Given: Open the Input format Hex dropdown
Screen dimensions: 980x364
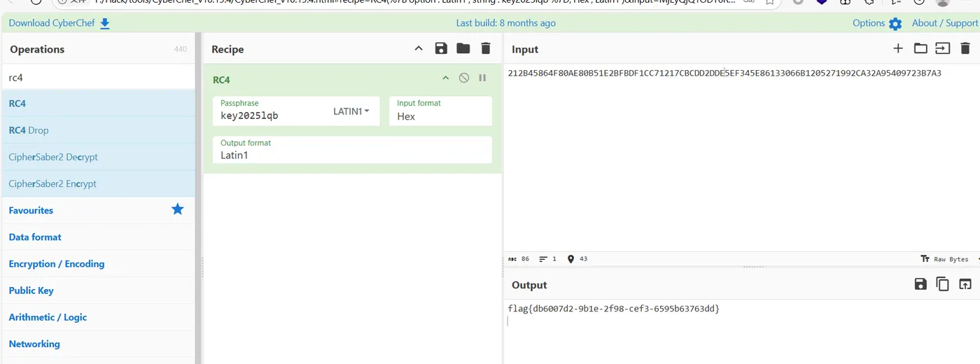Looking at the screenshot, I should 440,111.
